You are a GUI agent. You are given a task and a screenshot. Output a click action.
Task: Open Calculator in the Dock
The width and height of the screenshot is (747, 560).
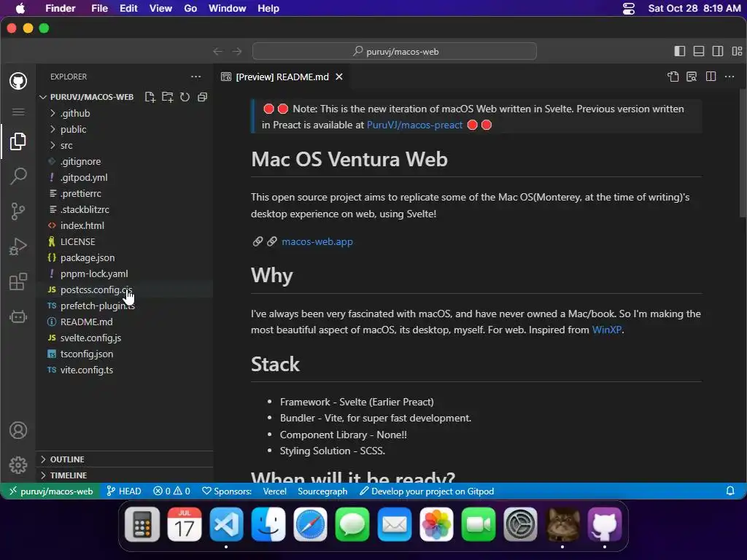[x=142, y=525]
